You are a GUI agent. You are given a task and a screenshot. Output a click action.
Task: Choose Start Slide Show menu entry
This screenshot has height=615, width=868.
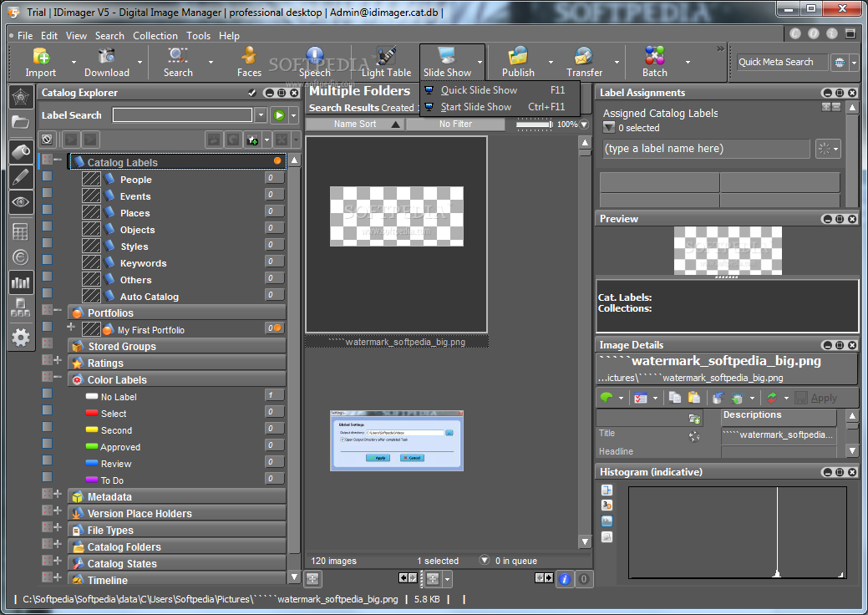coord(500,106)
